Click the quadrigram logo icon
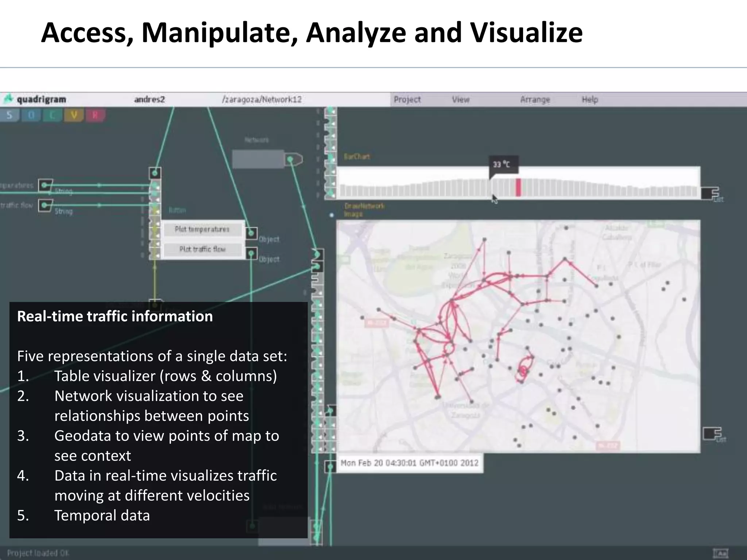The height and width of the screenshot is (560, 747). 8,99
